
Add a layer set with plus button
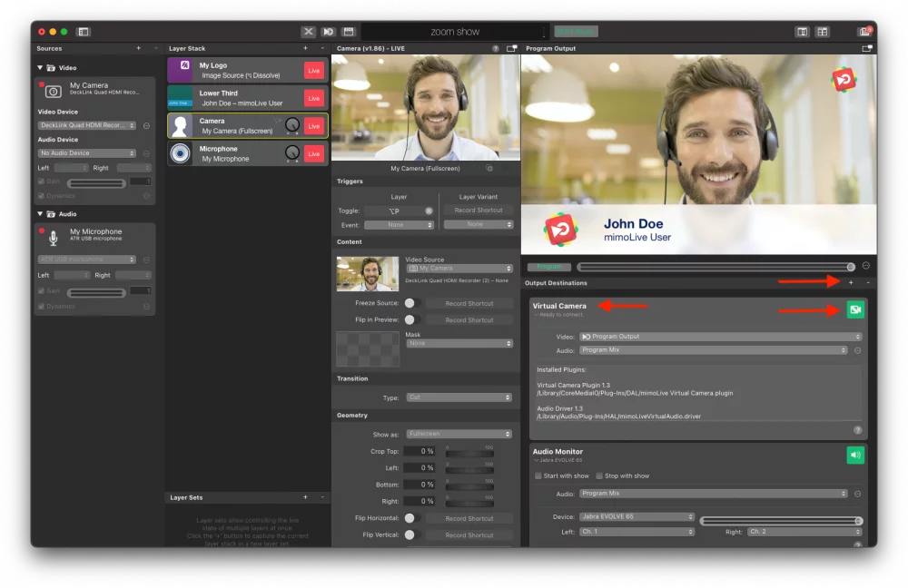click(x=305, y=498)
